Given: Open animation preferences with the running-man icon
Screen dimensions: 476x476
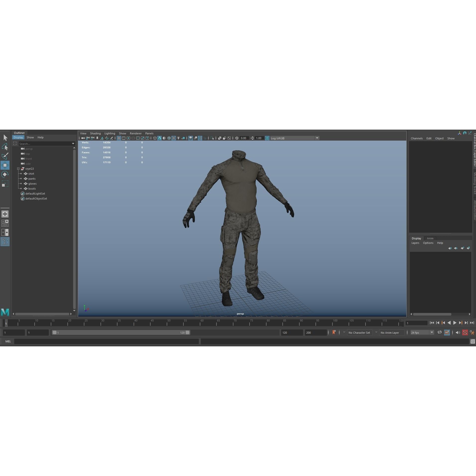Looking at the screenshot, I should 472,332.
